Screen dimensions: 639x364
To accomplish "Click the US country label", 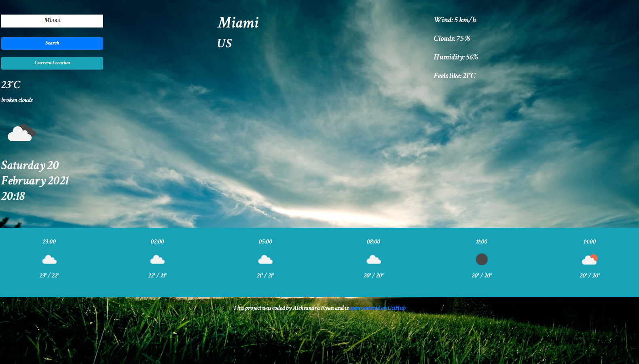I will point(224,43).
